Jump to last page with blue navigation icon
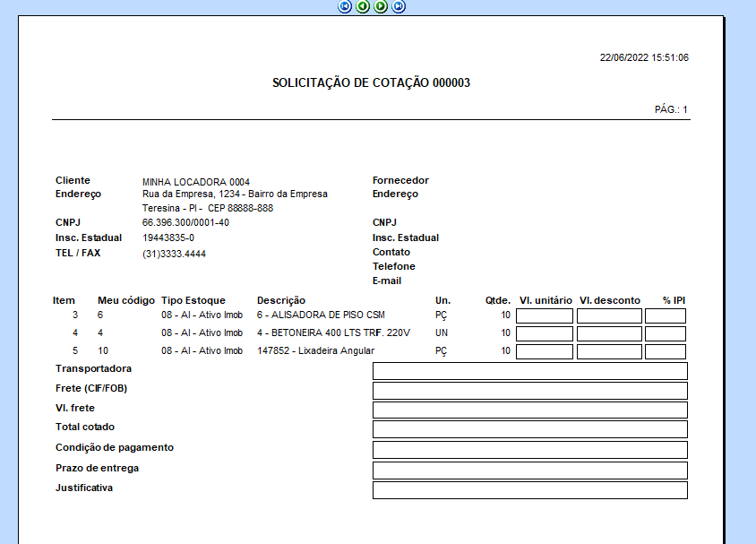Viewport: 756px width, 544px height. pos(399,6)
